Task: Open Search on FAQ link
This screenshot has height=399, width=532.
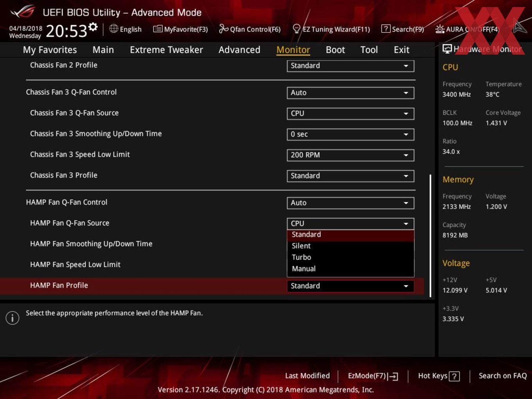Action: click(x=503, y=376)
